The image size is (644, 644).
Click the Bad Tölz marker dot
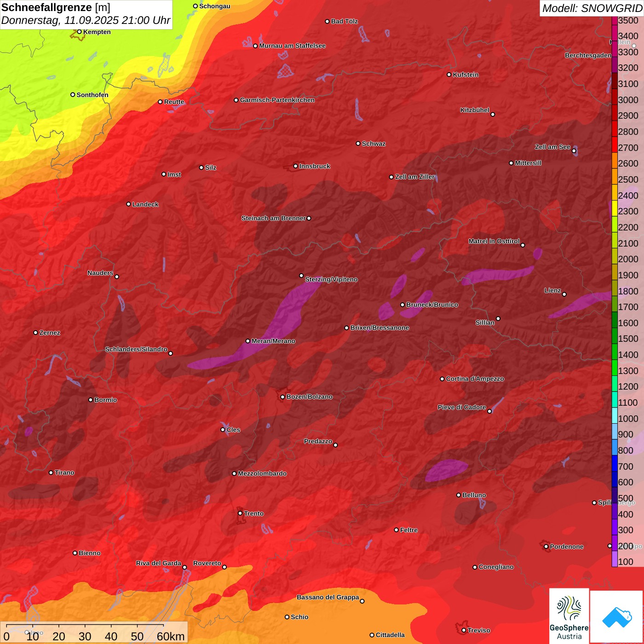[327, 21]
